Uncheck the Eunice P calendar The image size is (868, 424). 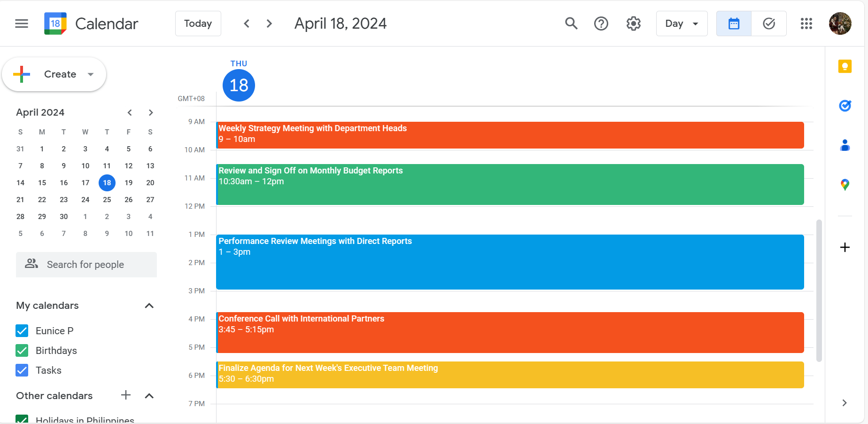[x=22, y=331]
